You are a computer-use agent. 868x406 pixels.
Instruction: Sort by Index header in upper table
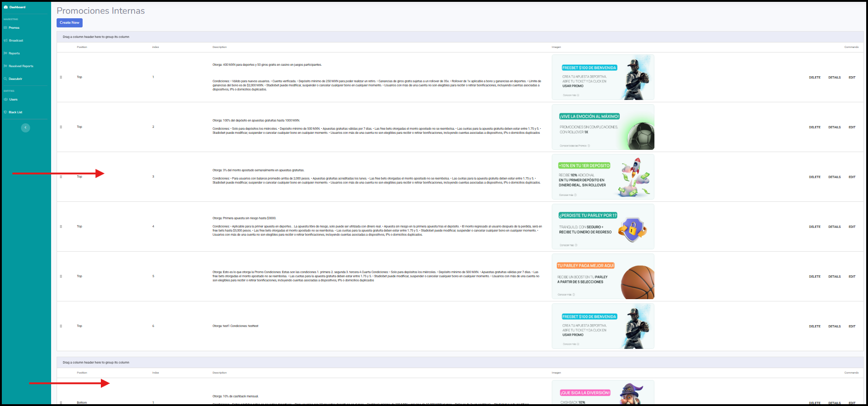pos(156,47)
